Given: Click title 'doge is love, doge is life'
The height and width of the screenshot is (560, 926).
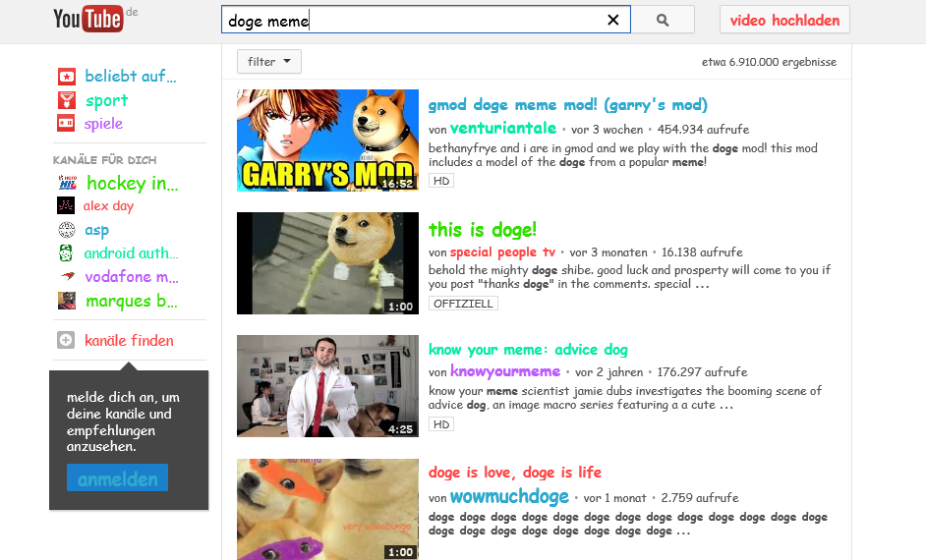Looking at the screenshot, I should click(x=514, y=473).
